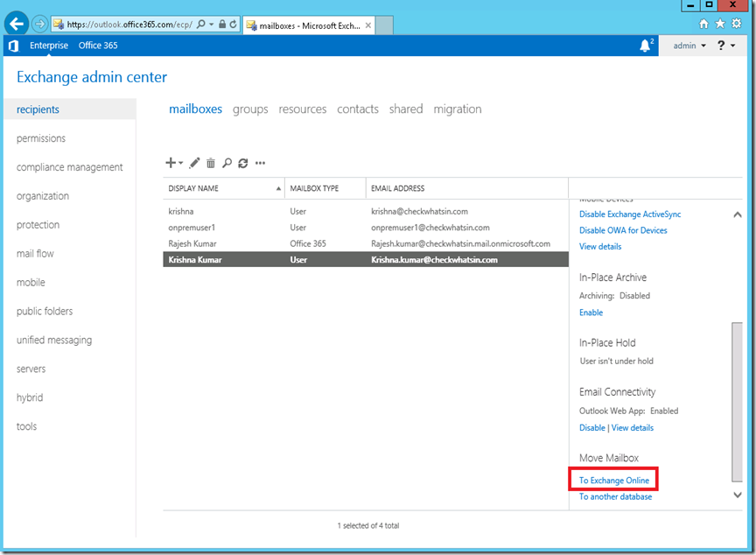The image size is (756, 555).
Task: Open browser tools gear icon
Action: 737,23
